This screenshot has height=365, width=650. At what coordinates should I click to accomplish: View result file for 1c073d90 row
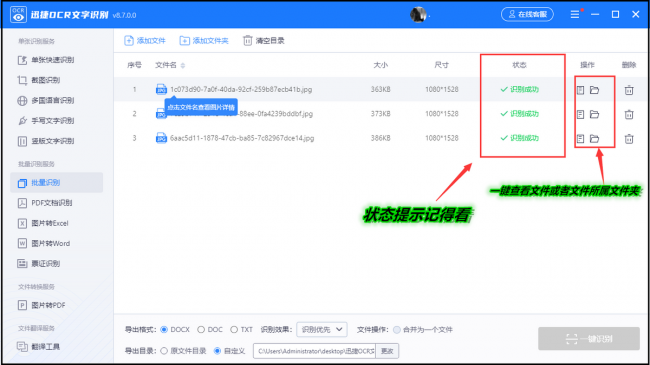(x=580, y=90)
